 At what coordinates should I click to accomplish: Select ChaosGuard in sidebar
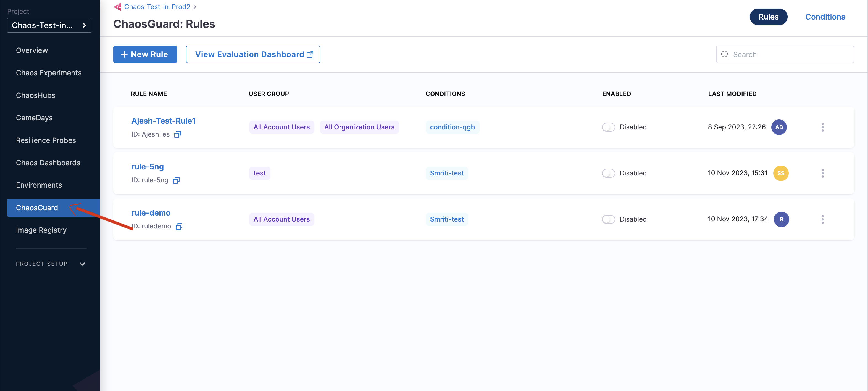coord(54,208)
